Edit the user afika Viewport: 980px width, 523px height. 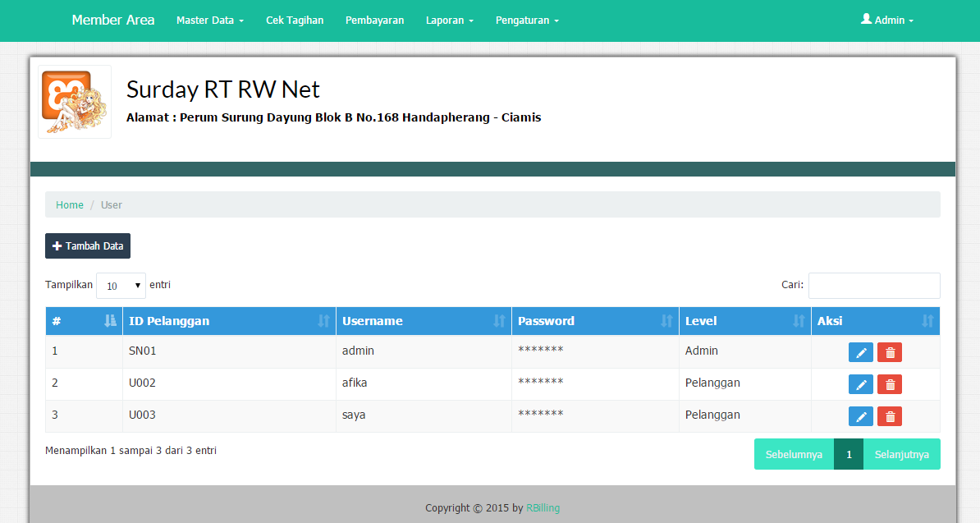point(860,384)
